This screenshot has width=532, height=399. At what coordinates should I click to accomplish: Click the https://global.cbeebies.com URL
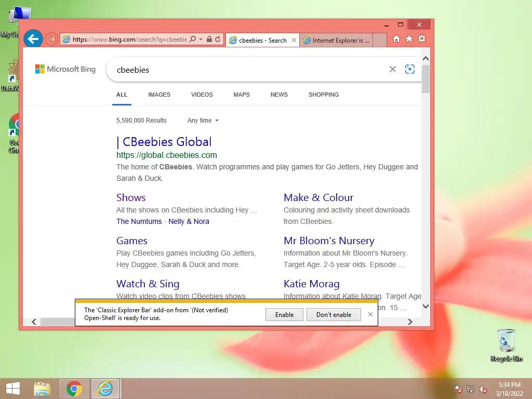167,155
